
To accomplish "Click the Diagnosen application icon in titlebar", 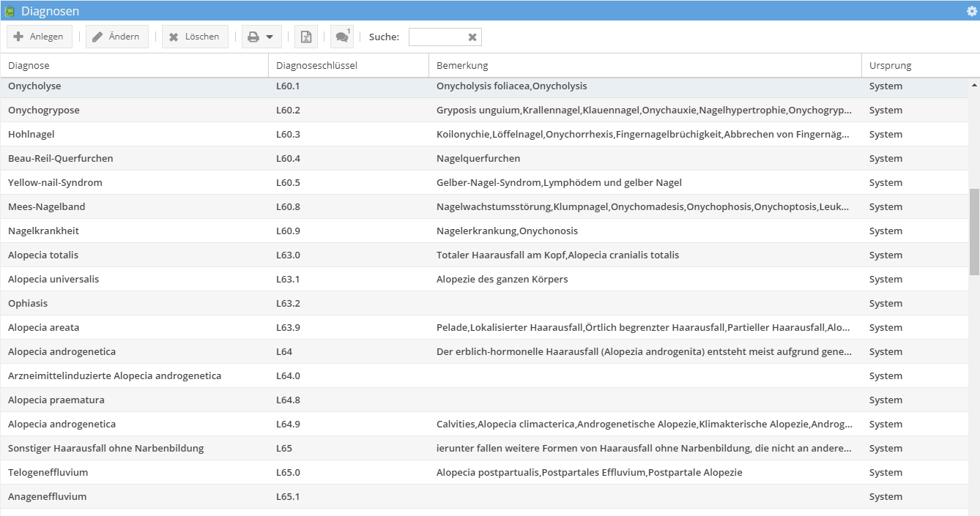I will pyautogui.click(x=10, y=10).
